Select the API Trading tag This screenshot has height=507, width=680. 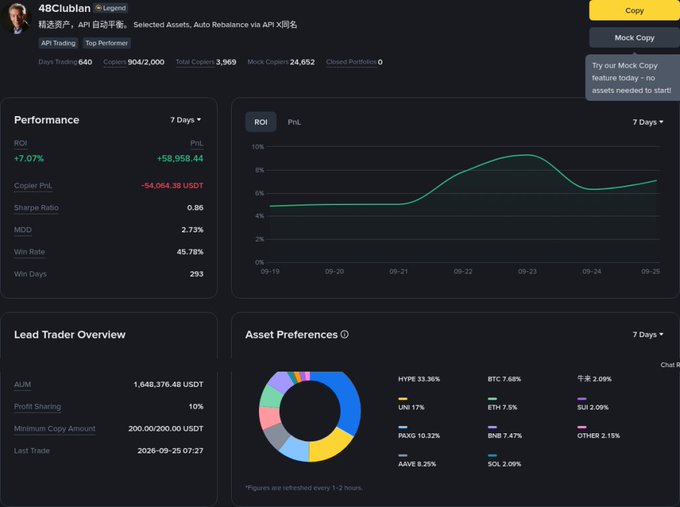click(58, 43)
